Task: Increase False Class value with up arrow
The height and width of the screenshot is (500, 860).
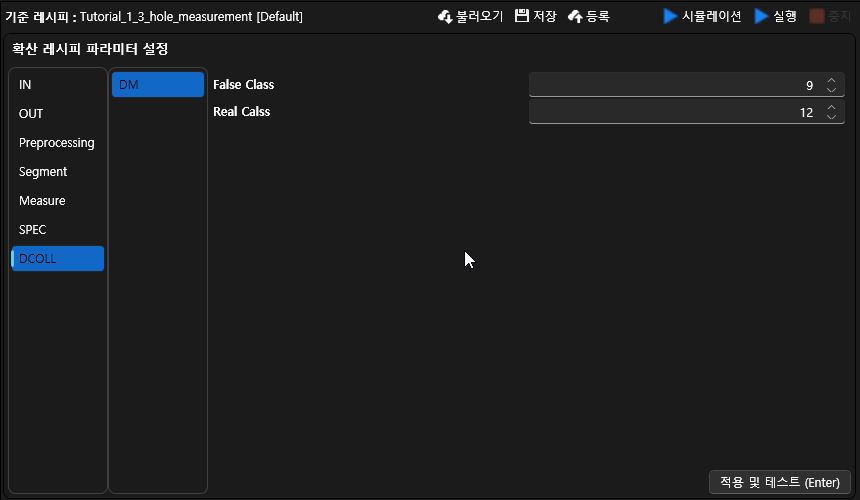Action: tap(831, 80)
